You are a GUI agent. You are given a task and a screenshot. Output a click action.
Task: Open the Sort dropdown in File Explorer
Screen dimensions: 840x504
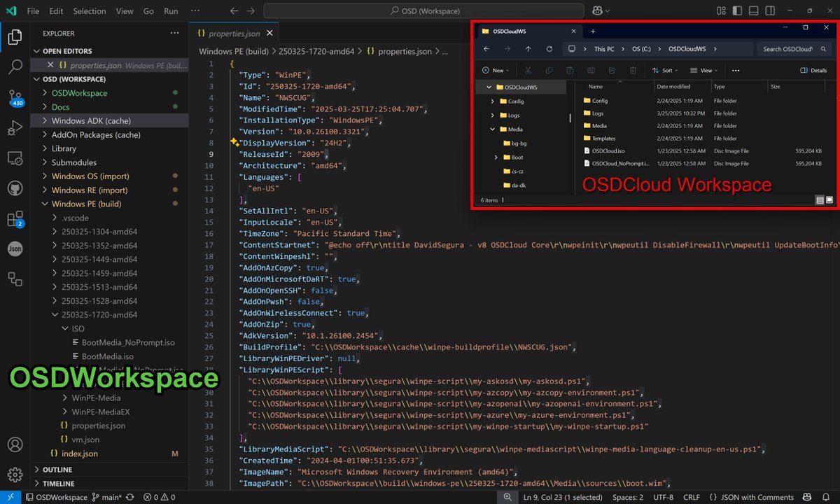665,70
